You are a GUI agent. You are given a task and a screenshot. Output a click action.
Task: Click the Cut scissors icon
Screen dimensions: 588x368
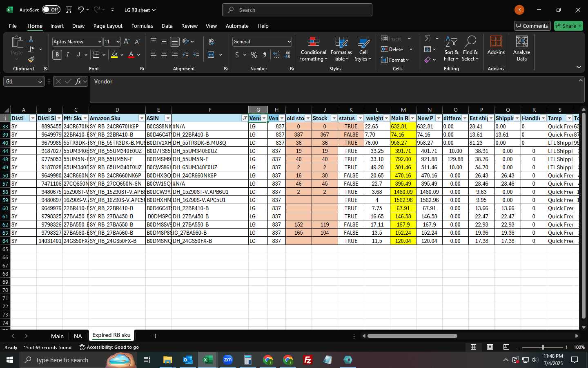[x=31, y=39]
